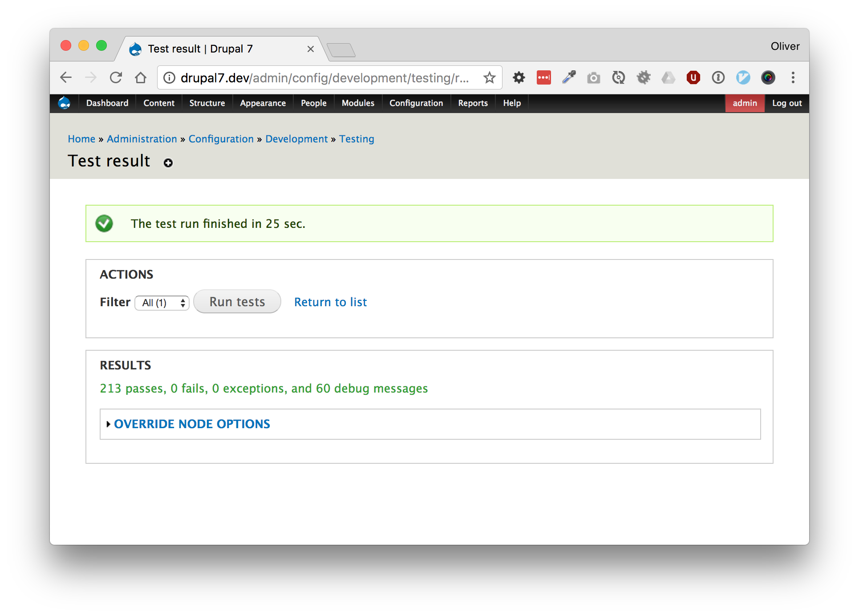Open the browser home page icon
This screenshot has height=616, width=859.
141,78
